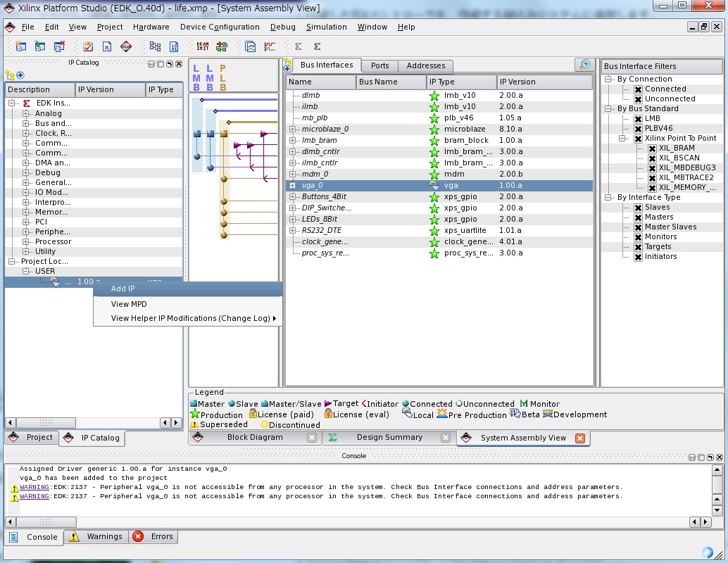728x563 pixels.
Task: Click the blue simulation waveform toolbar icon
Action: (250, 46)
